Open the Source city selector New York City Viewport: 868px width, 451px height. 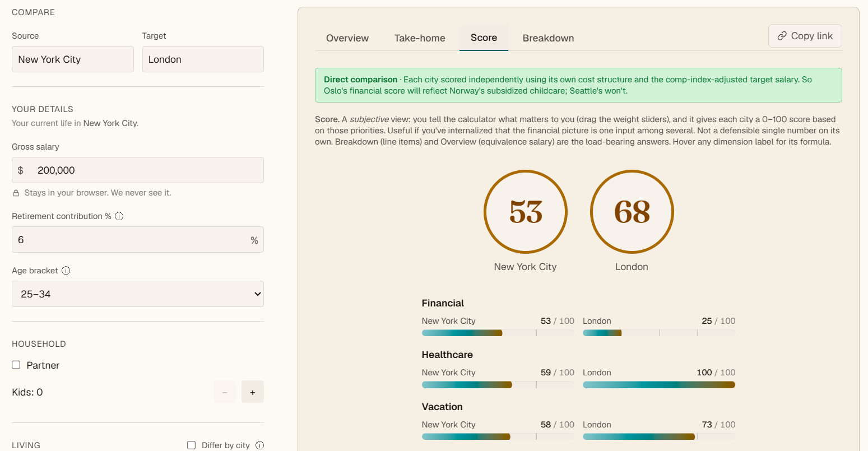73,59
